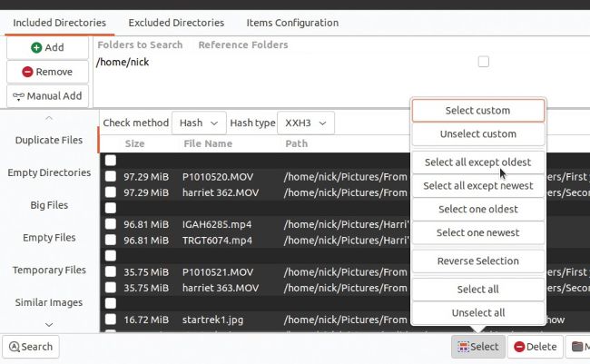
Task: Tick the checkbox beside IGAH6285.mp4
Action: [110, 224]
